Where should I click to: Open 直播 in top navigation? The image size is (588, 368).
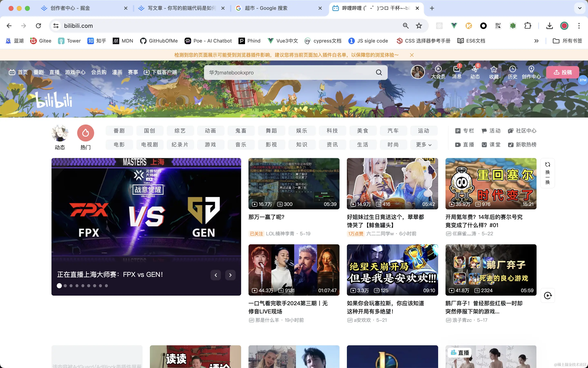pyautogui.click(x=55, y=72)
